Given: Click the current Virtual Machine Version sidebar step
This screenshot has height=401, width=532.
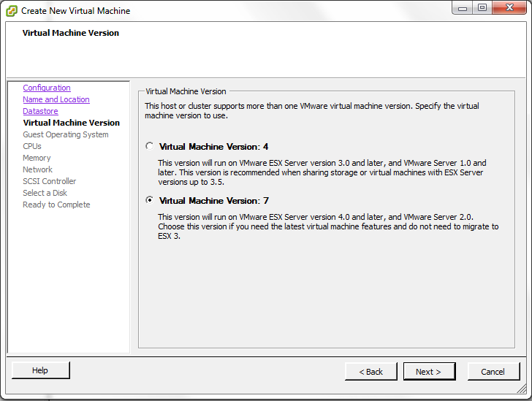Looking at the screenshot, I should click(x=72, y=123).
